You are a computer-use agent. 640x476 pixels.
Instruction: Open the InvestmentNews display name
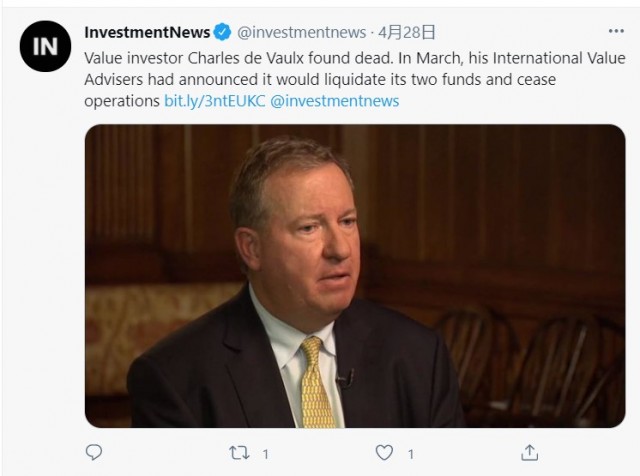click(x=147, y=32)
